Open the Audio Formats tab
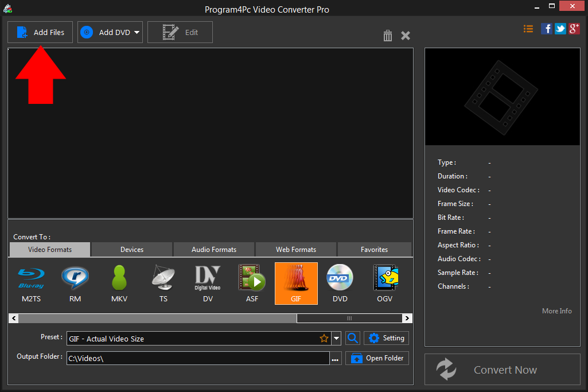The height and width of the screenshot is (392, 588). coord(213,249)
